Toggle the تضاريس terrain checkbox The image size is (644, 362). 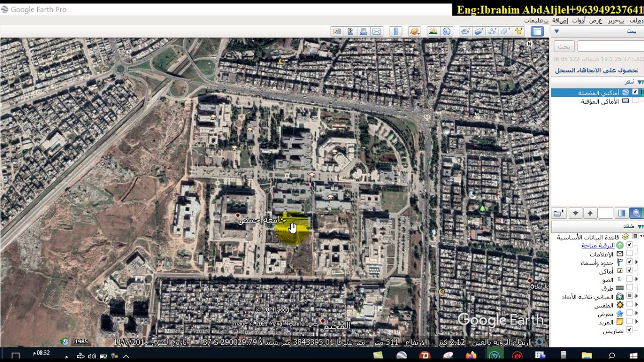pyautogui.click(x=629, y=330)
